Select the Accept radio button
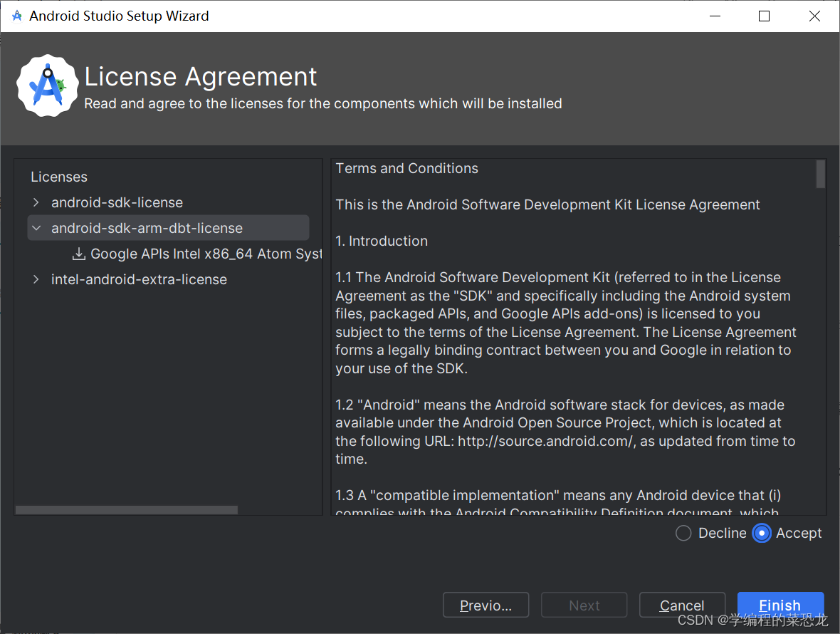The width and height of the screenshot is (840, 634). [x=761, y=534]
